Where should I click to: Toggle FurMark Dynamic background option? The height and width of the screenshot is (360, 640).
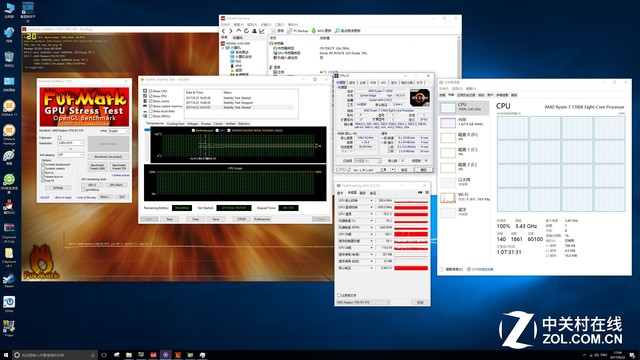43,164
